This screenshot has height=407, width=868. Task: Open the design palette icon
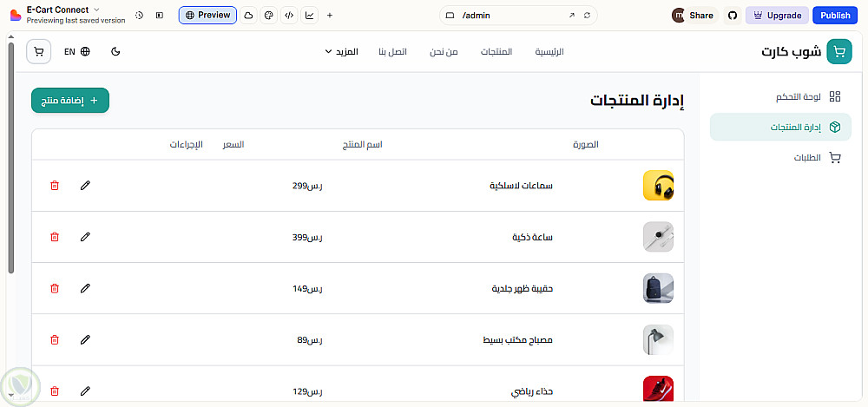point(268,15)
